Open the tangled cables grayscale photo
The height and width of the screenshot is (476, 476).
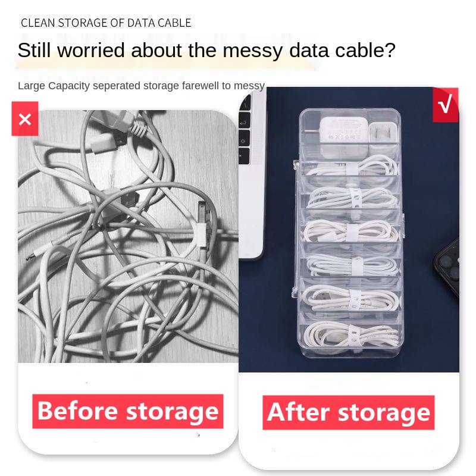point(128,236)
